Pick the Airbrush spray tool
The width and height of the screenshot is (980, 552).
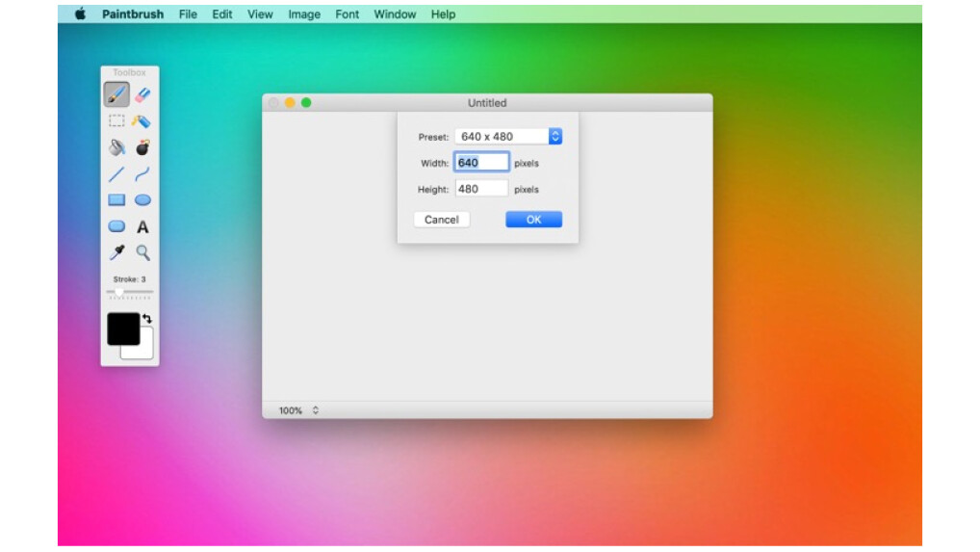coord(142,120)
